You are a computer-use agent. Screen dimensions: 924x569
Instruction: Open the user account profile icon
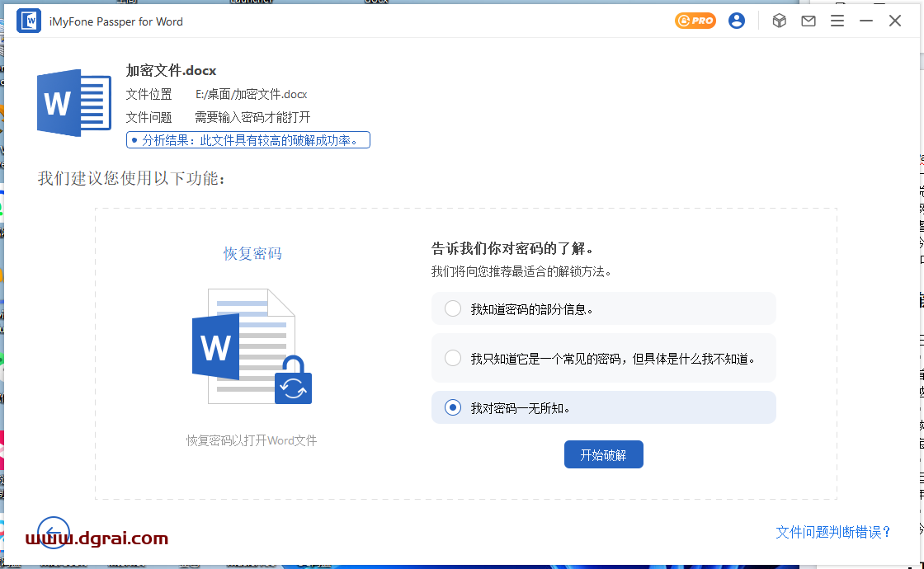(737, 21)
